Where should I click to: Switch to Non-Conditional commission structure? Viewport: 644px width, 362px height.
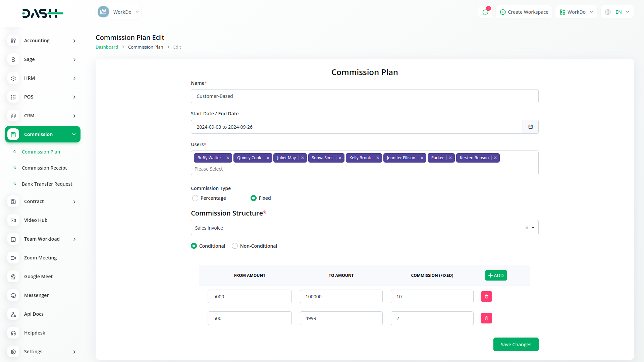tap(235, 246)
